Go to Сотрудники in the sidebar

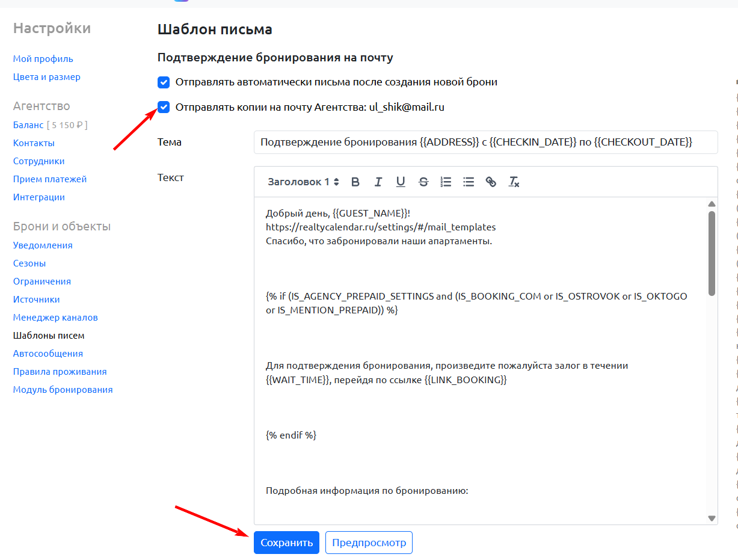(x=39, y=161)
